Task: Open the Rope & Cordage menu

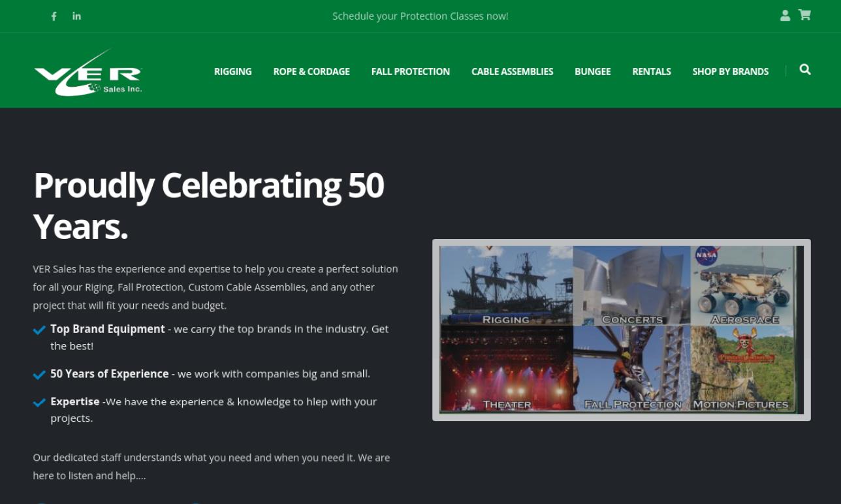Action: pos(311,72)
